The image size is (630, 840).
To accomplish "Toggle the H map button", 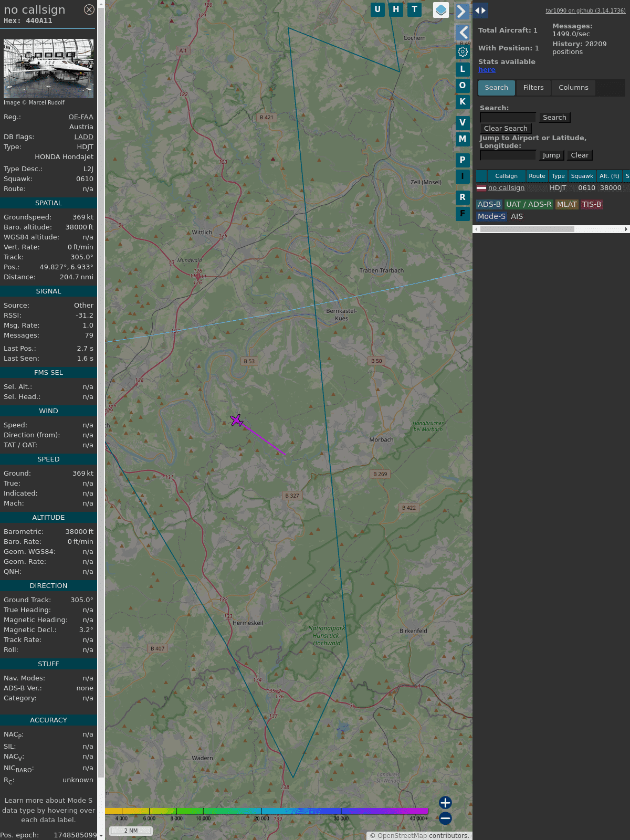I will coord(396,9).
